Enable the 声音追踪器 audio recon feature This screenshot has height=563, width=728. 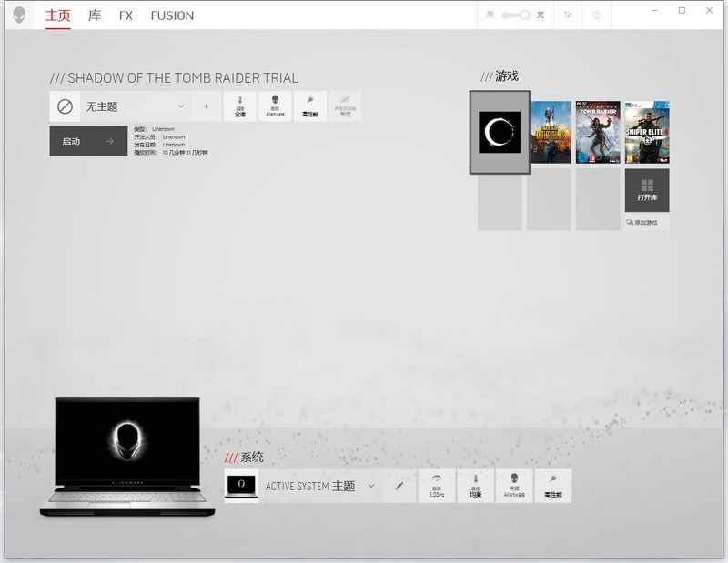[x=344, y=106]
